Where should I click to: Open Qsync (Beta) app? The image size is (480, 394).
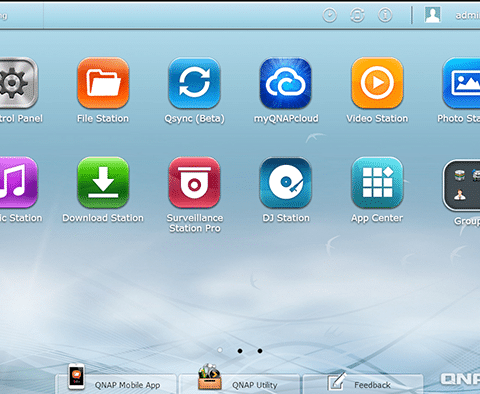pos(194,83)
